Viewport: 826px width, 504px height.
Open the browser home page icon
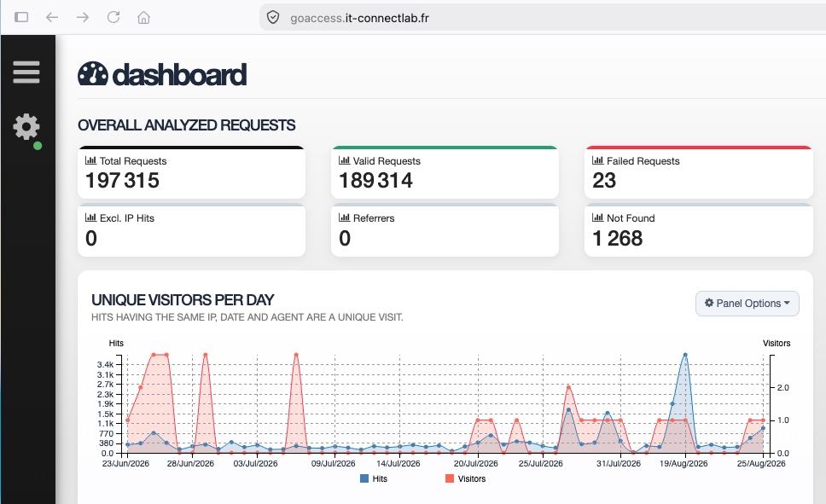tap(144, 17)
